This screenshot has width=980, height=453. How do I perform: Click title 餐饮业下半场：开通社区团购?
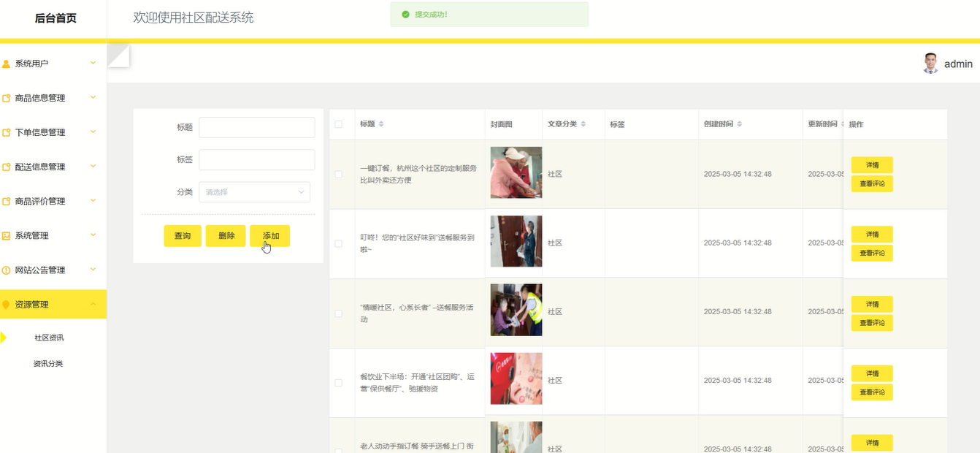click(x=417, y=383)
